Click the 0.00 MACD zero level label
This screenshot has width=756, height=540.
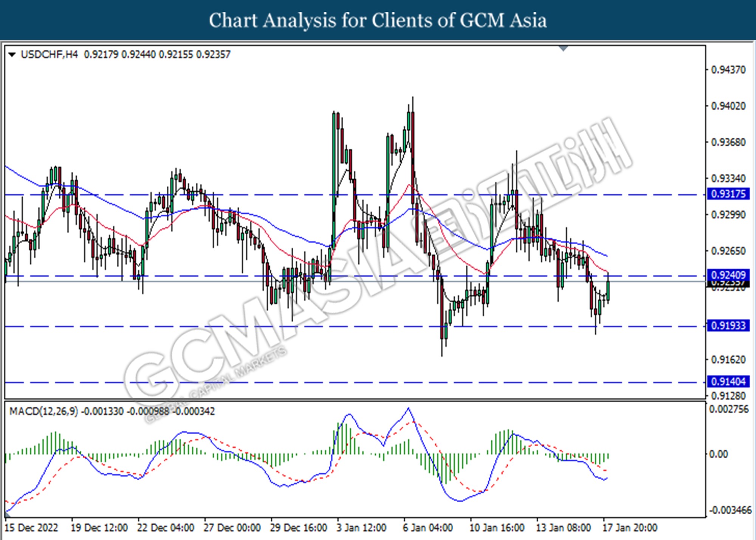point(718,454)
